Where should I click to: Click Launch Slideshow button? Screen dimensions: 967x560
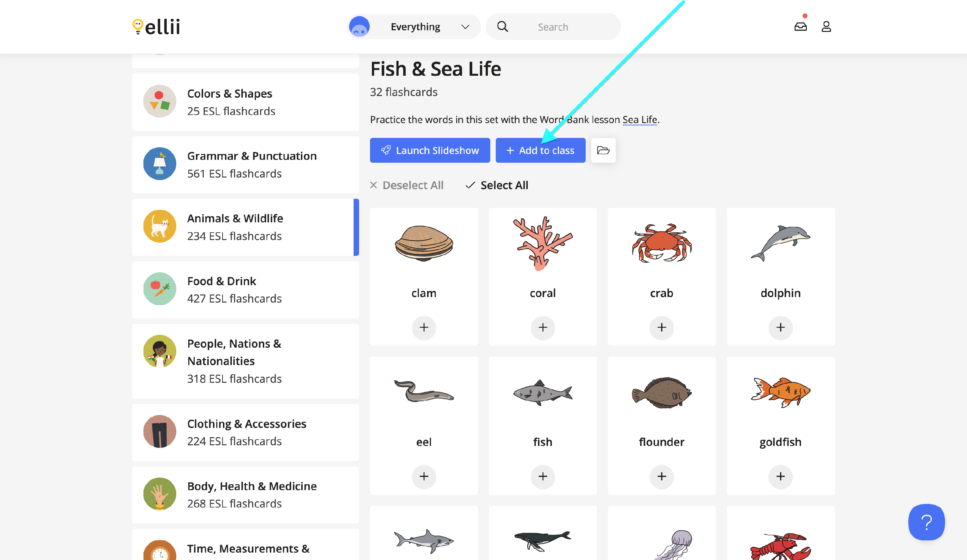[430, 150]
